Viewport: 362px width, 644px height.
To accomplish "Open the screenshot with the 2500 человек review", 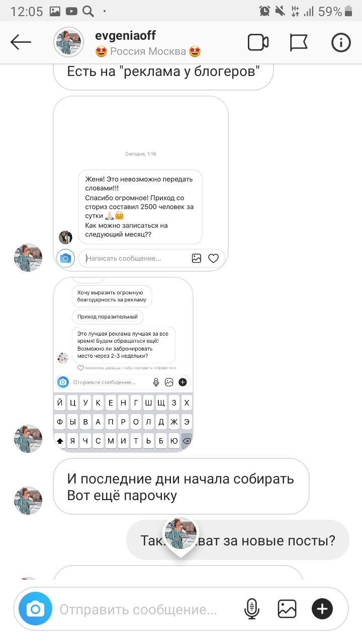I will [141, 183].
